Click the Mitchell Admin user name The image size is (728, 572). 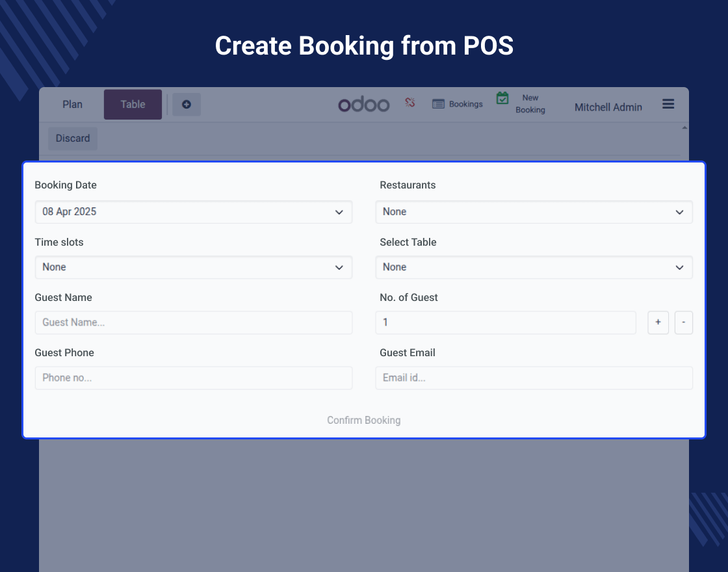608,107
